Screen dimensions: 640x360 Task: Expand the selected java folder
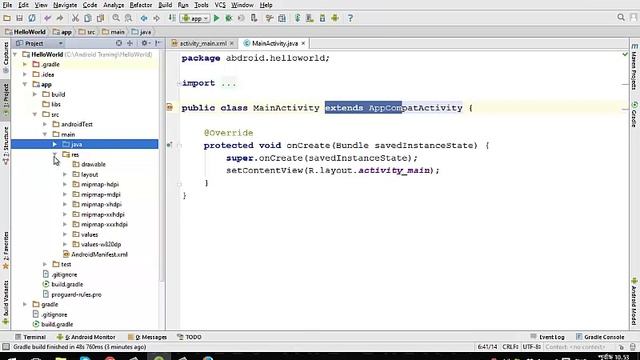point(55,144)
